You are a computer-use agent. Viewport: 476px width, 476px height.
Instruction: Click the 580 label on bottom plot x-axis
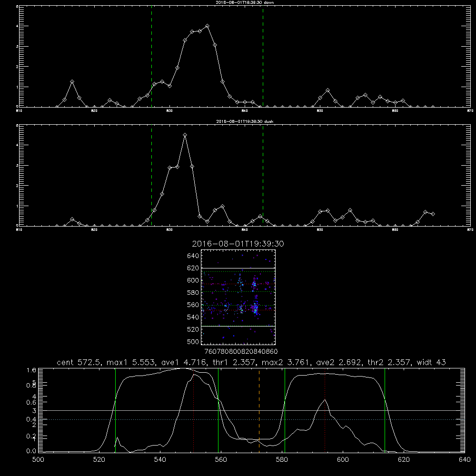[x=282, y=460]
